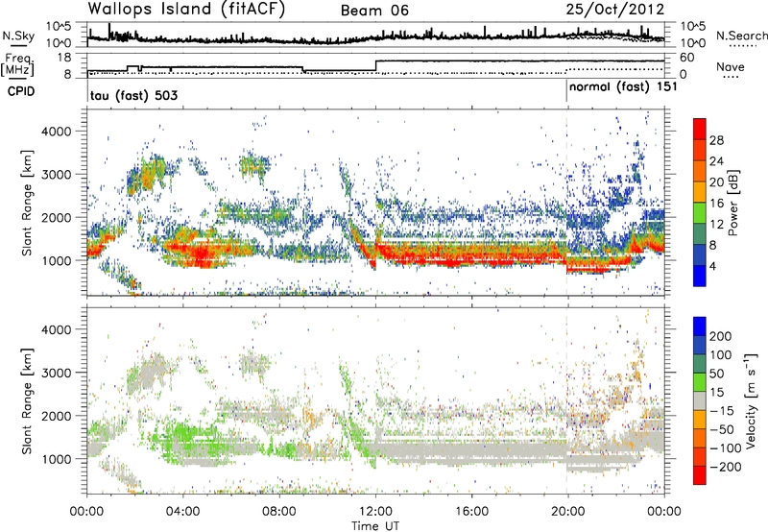Click the red top segment of Power colorbar
The width and height of the screenshot is (768, 532).
tap(700, 130)
